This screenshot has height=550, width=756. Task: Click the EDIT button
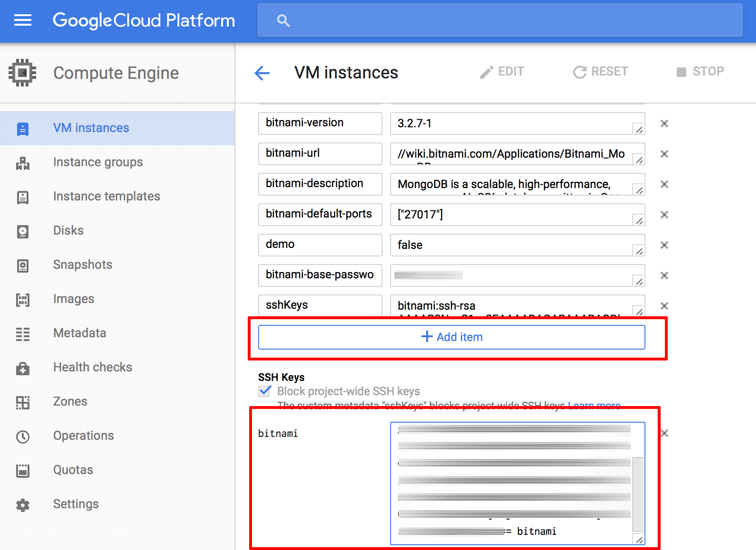point(502,72)
